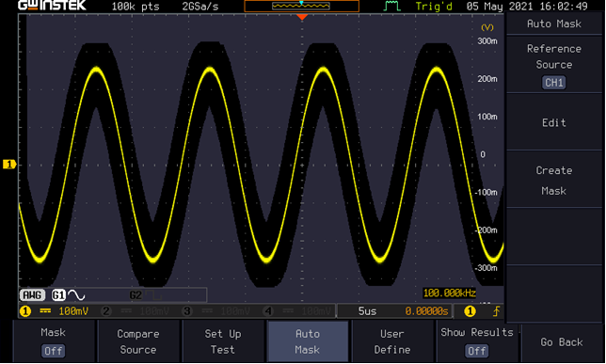Click the Trig'd status indicator
The image size is (606, 364).
(x=434, y=7)
